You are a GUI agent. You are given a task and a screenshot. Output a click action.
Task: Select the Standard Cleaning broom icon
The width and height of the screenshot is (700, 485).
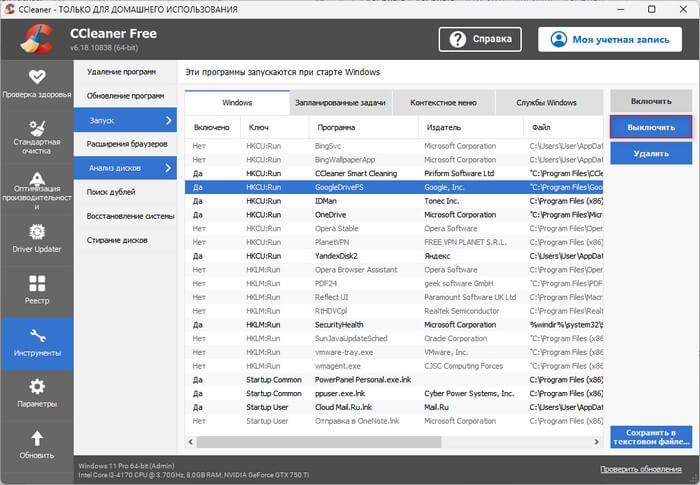[36, 128]
